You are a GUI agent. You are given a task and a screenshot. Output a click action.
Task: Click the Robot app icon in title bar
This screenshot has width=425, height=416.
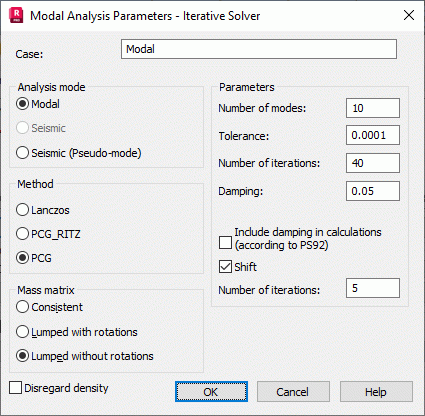point(16,15)
